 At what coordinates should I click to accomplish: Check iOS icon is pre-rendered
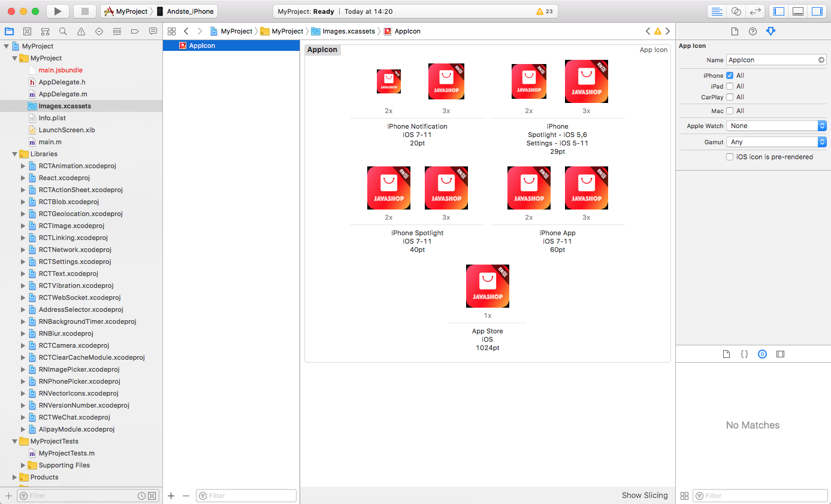point(730,157)
